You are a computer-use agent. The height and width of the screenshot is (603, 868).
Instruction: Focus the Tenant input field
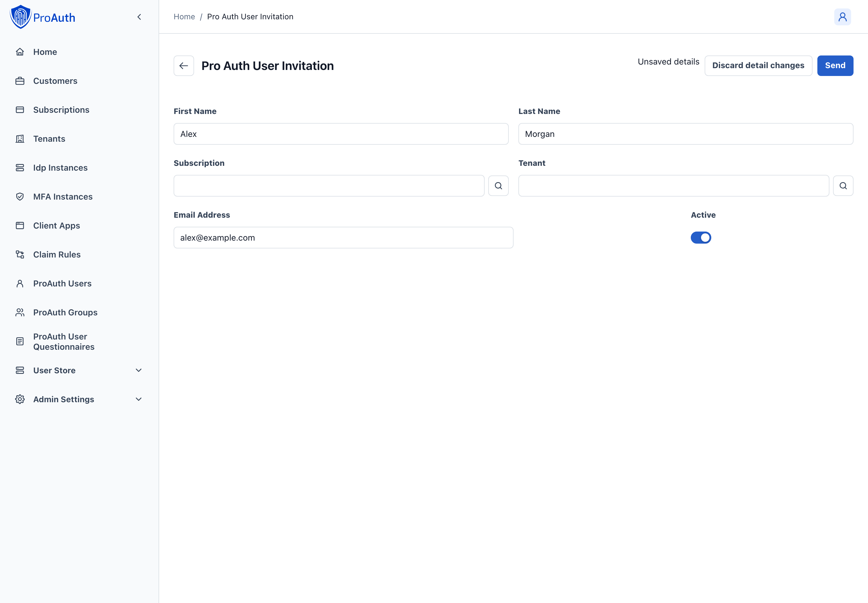click(x=674, y=186)
